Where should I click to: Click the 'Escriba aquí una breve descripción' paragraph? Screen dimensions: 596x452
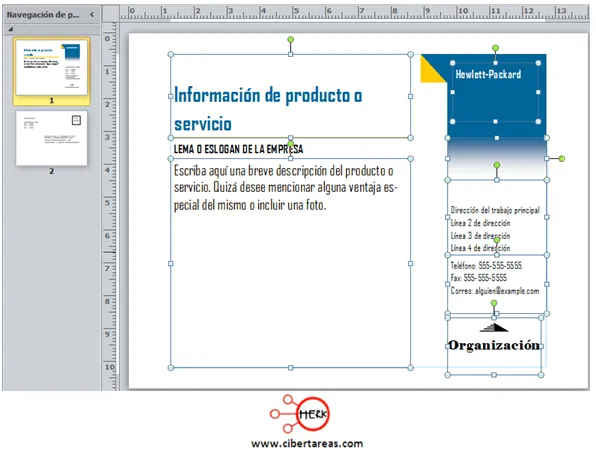(286, 188)
